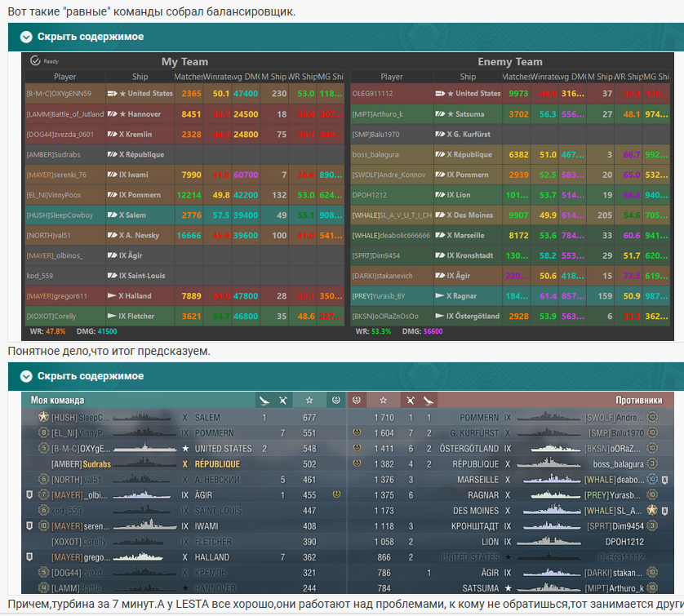
Task: Sort My Team by the Player column header
Action: (64, 77)
